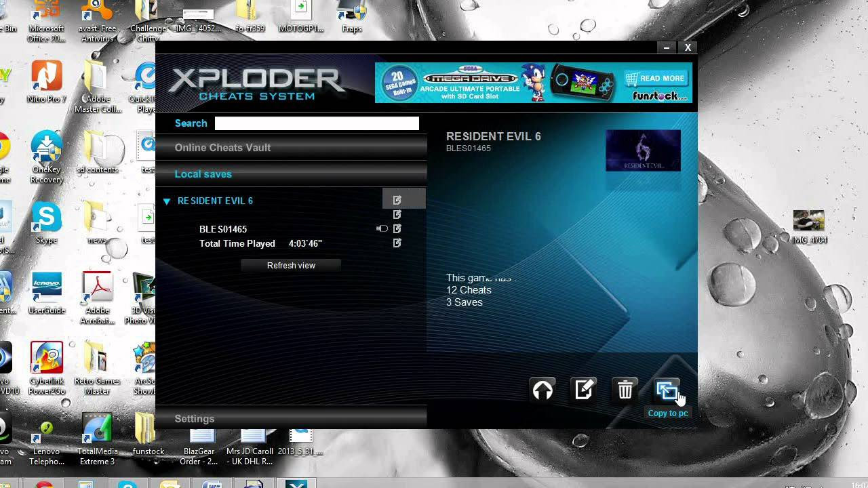Click the Xploder taskbar button

click(296, 484)
